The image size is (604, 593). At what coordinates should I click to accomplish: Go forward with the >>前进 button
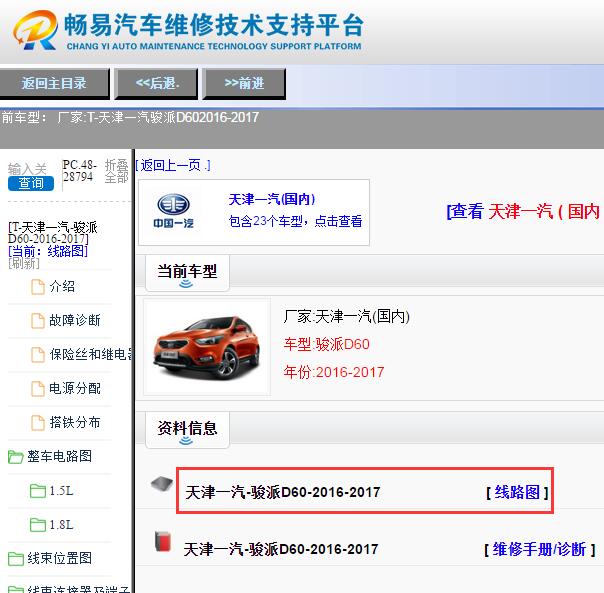[x=244, y=83]
